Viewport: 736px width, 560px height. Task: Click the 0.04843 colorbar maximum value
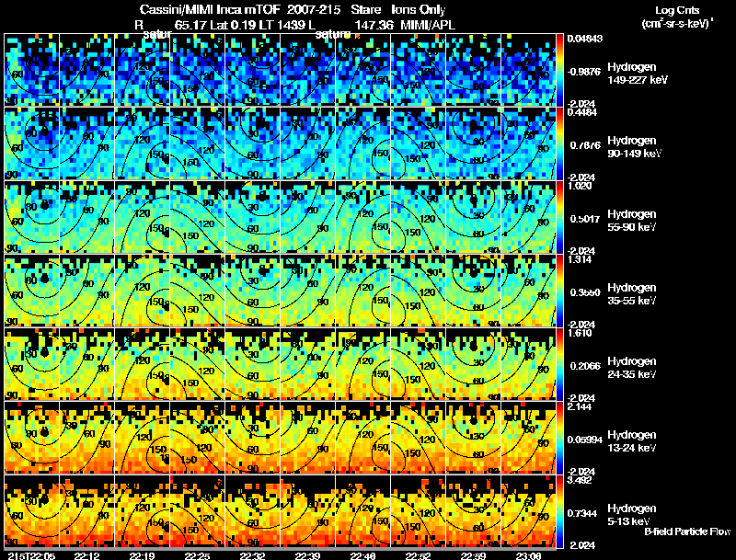pyautogui.click(x=585, y=39)
